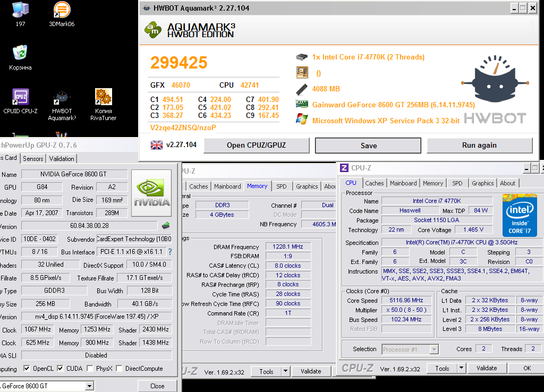Click the Intel Core i7 badge in CPU-Z
This screenshot has width=544, height=392.
pyautogui.click(x=520, y=216)
